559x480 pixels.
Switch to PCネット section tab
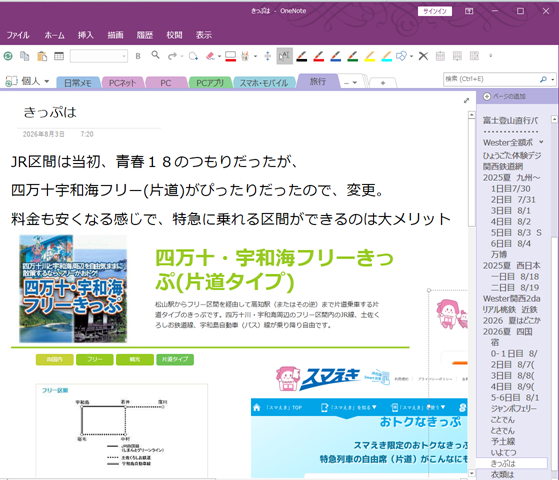(x=122, y=83)
